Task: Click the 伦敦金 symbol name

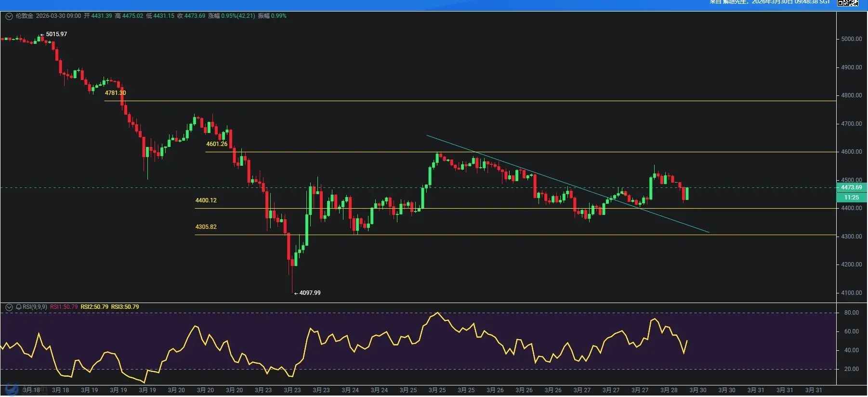Action: tap(25, 16)
